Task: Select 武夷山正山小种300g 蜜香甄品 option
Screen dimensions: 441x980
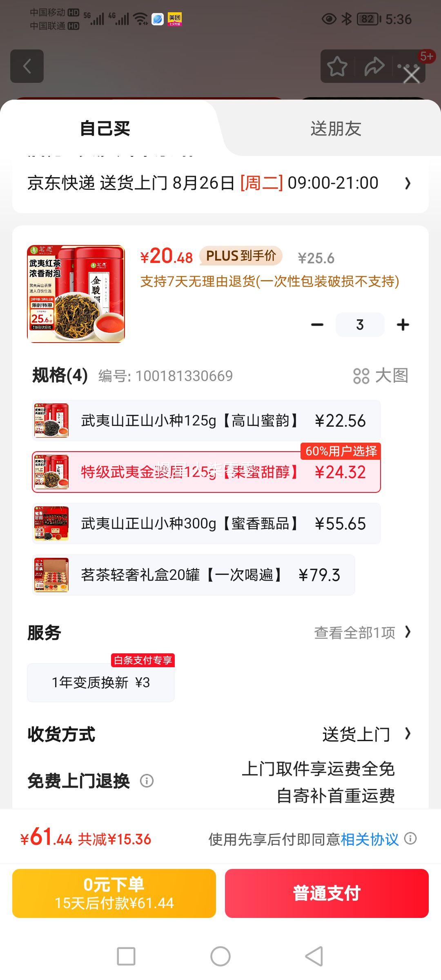Action: click(207, 523)
